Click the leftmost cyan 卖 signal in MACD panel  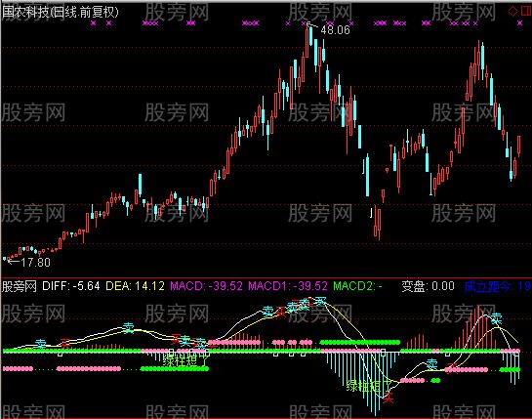41,344
